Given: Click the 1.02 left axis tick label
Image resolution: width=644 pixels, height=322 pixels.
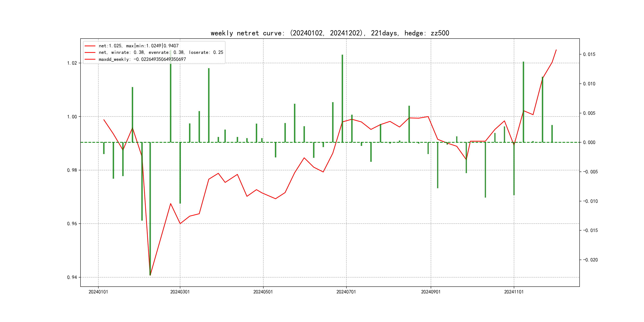Looking at the screenshot, I should tap(72, 63).
